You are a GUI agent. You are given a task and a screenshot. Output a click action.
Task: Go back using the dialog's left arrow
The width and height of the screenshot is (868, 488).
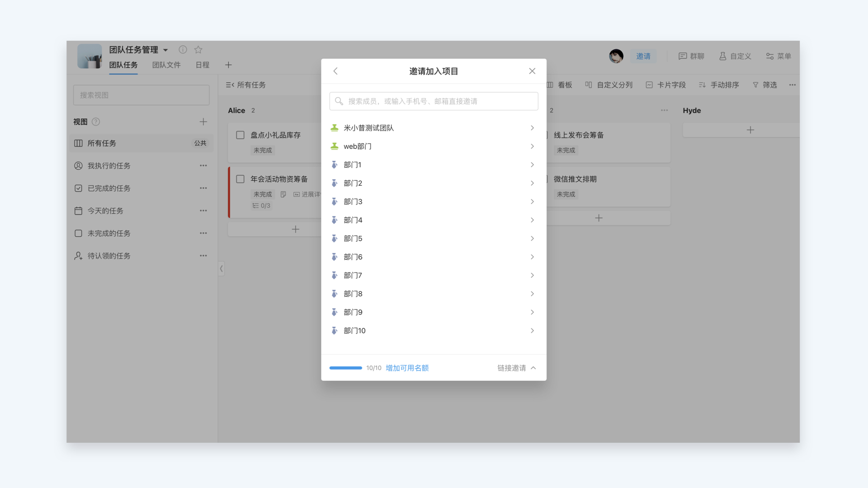coord(335,71)
